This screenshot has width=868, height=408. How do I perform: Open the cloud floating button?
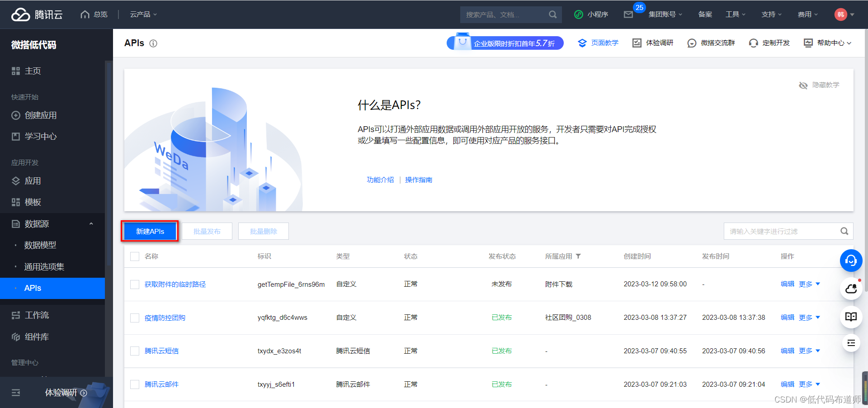click(851, 289)
